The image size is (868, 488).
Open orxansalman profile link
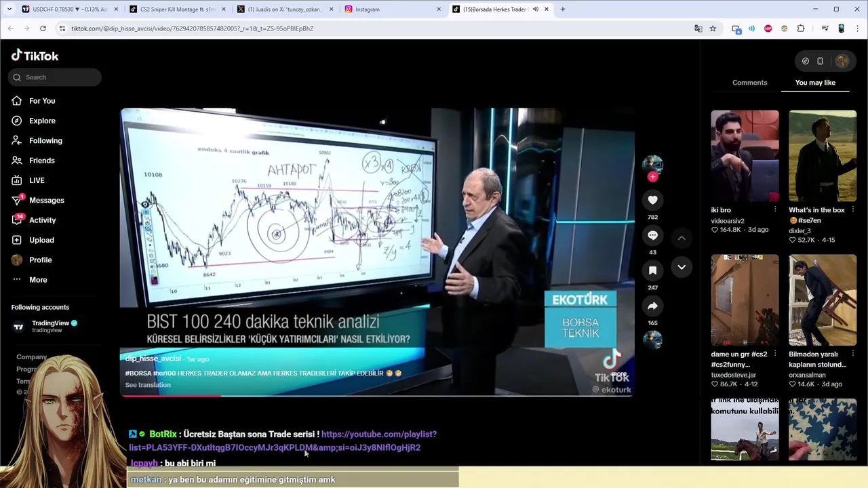click(x=807, y=375)
